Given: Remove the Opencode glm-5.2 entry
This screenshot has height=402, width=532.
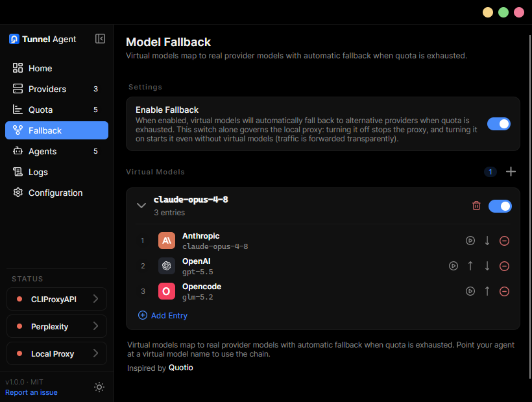Looking at the screenshot, I should click(505, 291).
